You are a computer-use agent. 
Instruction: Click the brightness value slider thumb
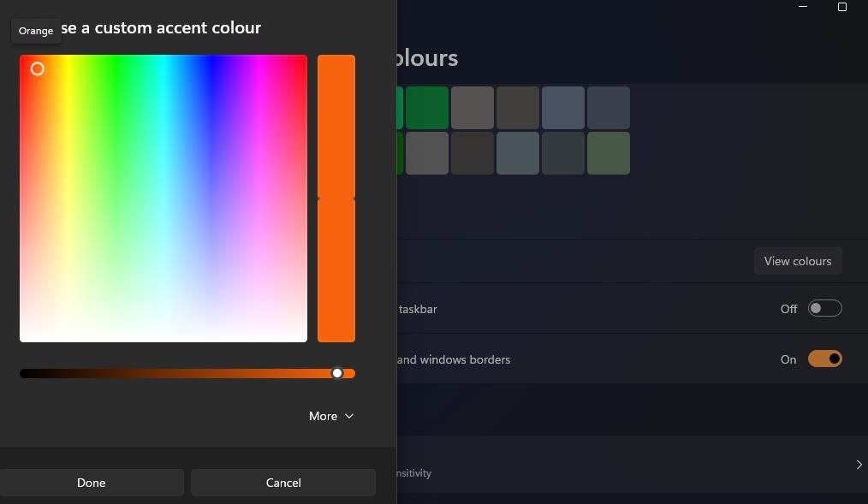(337, 373)
